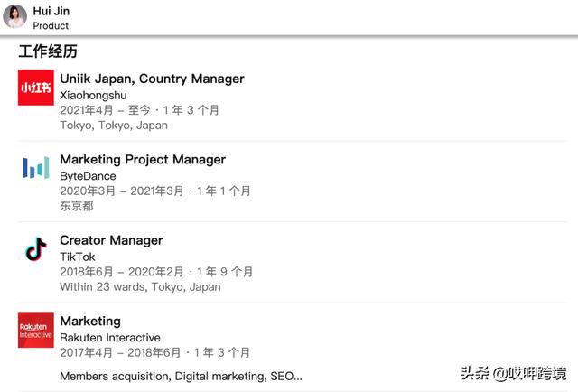The height and width of the screenshot is (392, 578).
Task: Open the Rakuten Interactive logo icon
Action: [x=36, y=330]
